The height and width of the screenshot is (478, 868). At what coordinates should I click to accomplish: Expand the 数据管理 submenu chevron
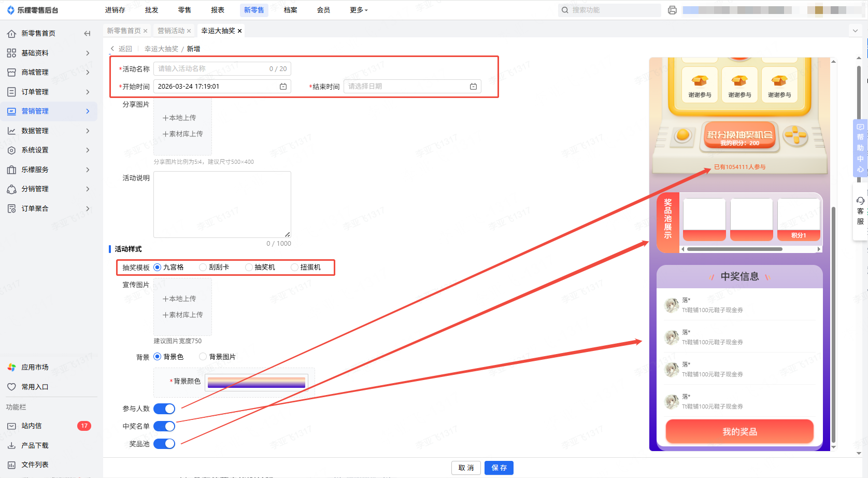click(x=88, y=131)
